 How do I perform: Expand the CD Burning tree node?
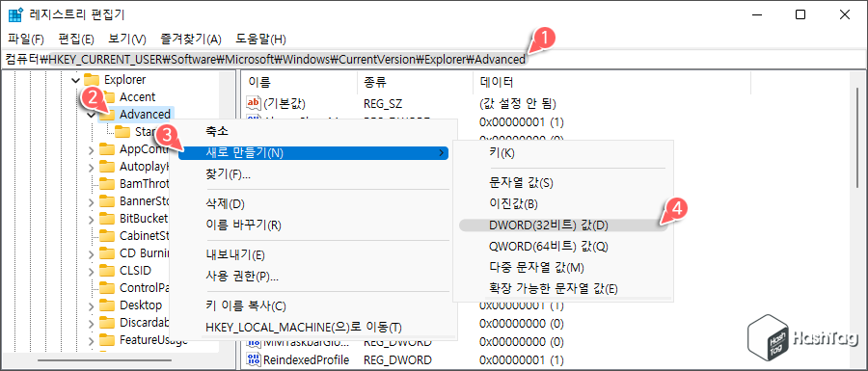pyautogui.click(x=92, y=253)
